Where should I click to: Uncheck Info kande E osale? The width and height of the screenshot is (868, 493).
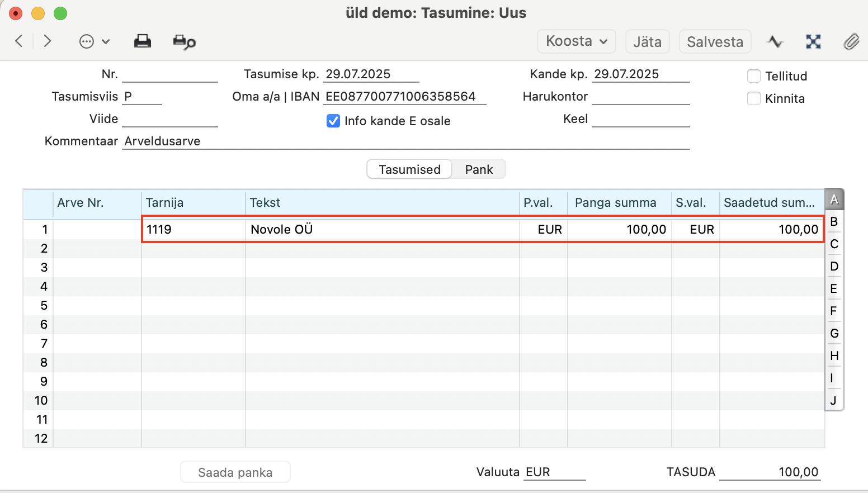[x=333, y=121]
